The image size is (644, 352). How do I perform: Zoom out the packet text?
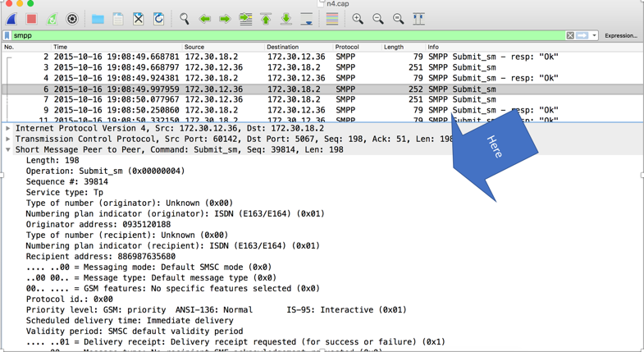378,19
